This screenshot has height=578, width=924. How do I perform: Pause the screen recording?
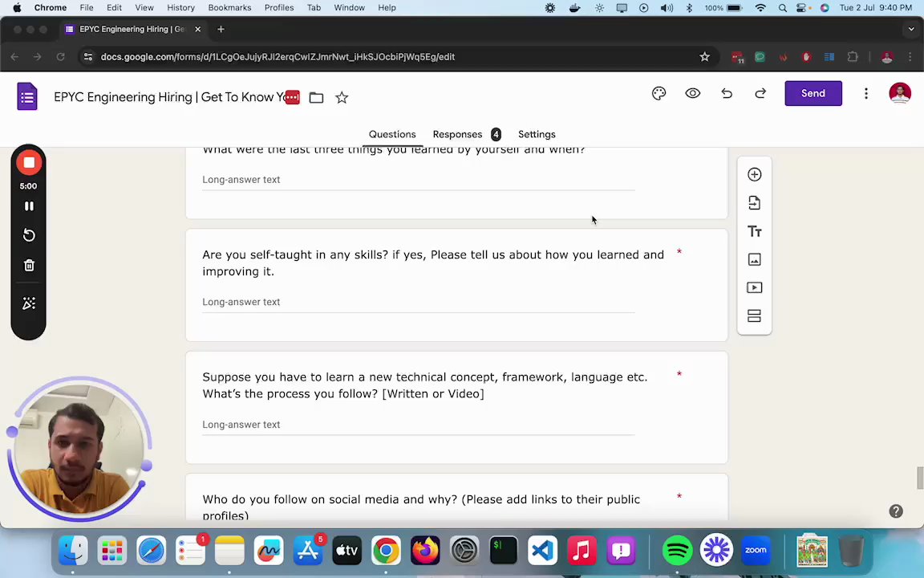coord(28,206)
